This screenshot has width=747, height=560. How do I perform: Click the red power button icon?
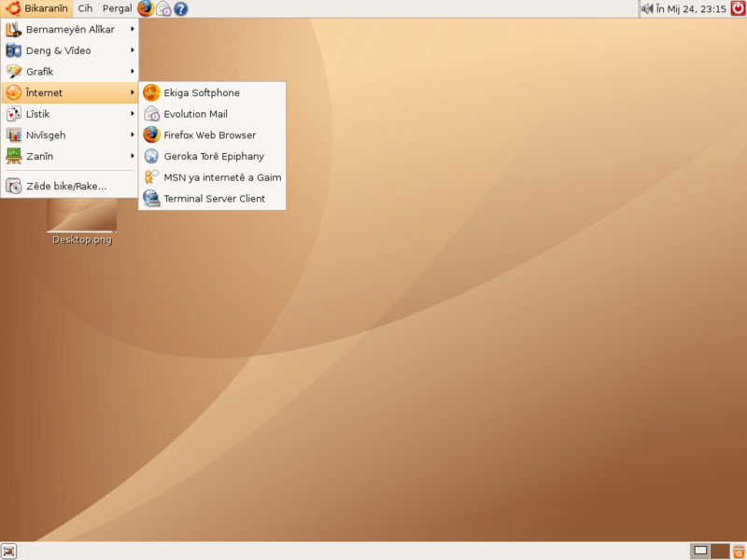point(738,8)
